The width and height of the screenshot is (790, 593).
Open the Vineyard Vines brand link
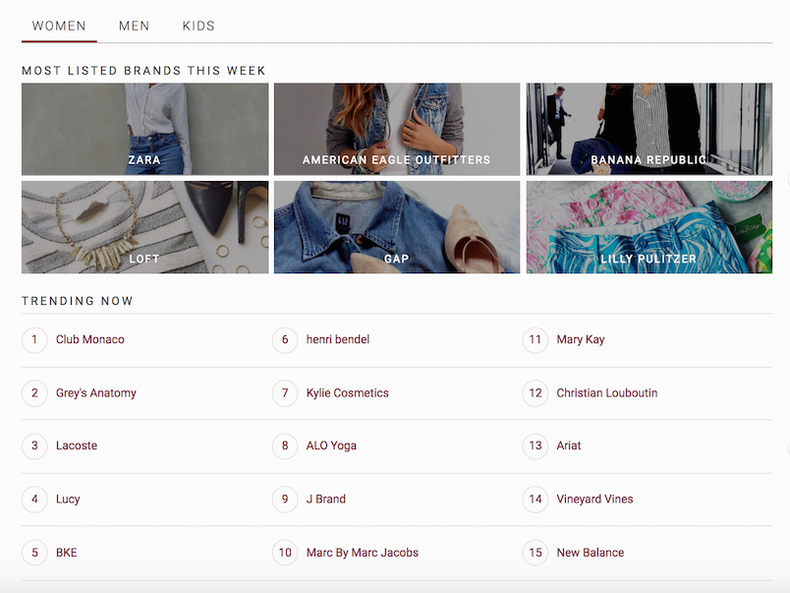pyautogui.click(x=595, y=499)
